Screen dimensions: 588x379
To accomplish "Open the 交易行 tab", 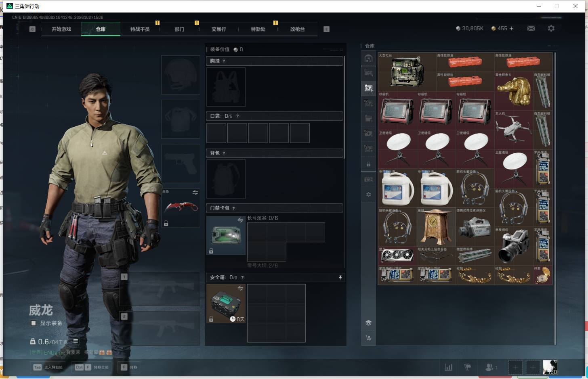I will tap(218, 29).
